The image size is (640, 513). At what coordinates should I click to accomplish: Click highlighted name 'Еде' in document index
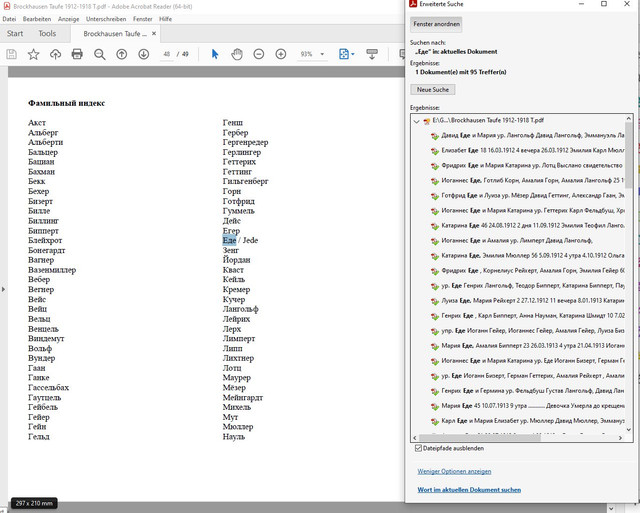coord(229,240)
